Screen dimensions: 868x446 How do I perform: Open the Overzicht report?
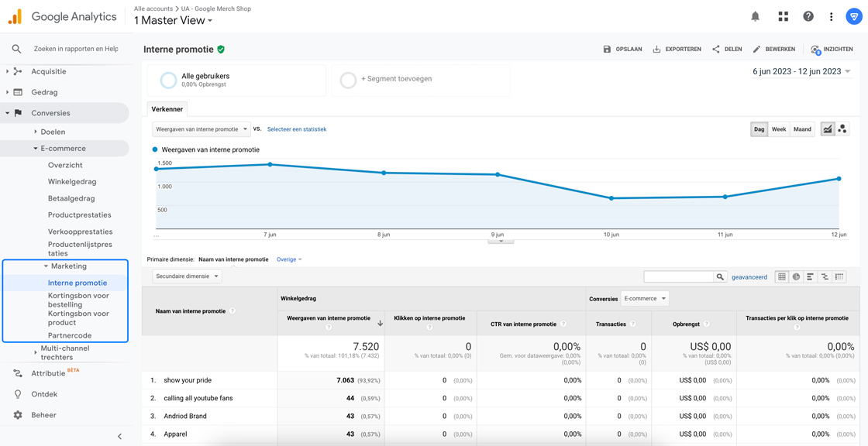(x=65, y=165)
